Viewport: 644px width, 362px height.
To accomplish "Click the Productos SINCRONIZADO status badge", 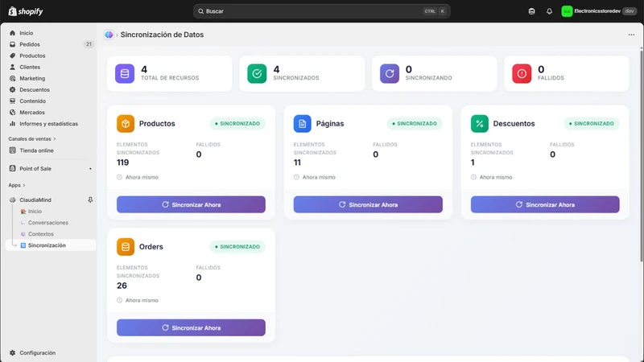I will click(237, 124).
